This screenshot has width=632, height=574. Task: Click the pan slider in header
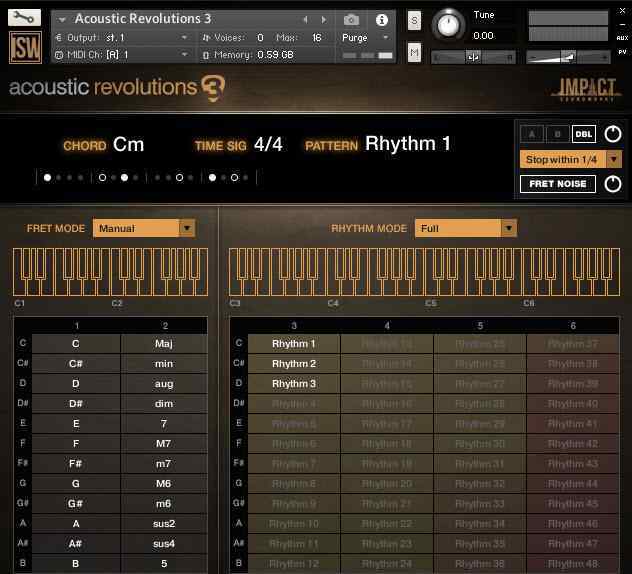(473, 57)
